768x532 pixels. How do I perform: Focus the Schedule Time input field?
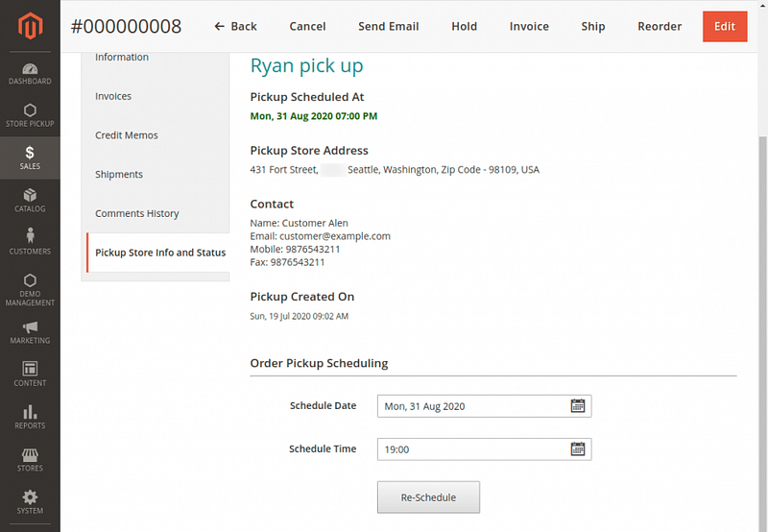tap(485, 449)
